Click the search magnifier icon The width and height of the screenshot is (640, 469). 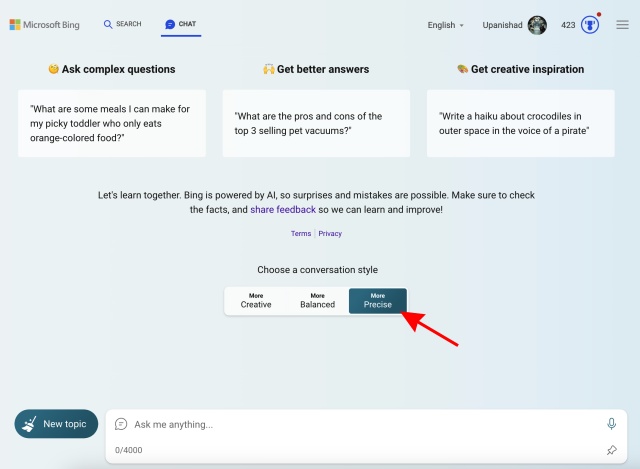click(108, 24)
